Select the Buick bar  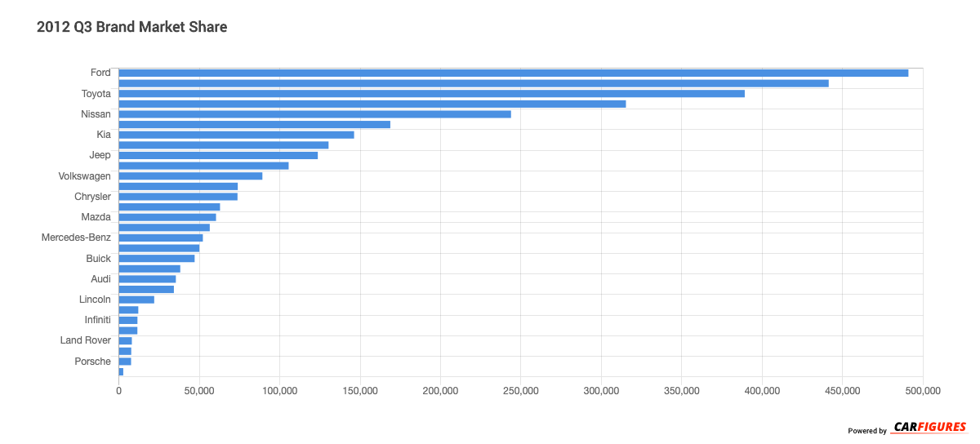(157, 258)
